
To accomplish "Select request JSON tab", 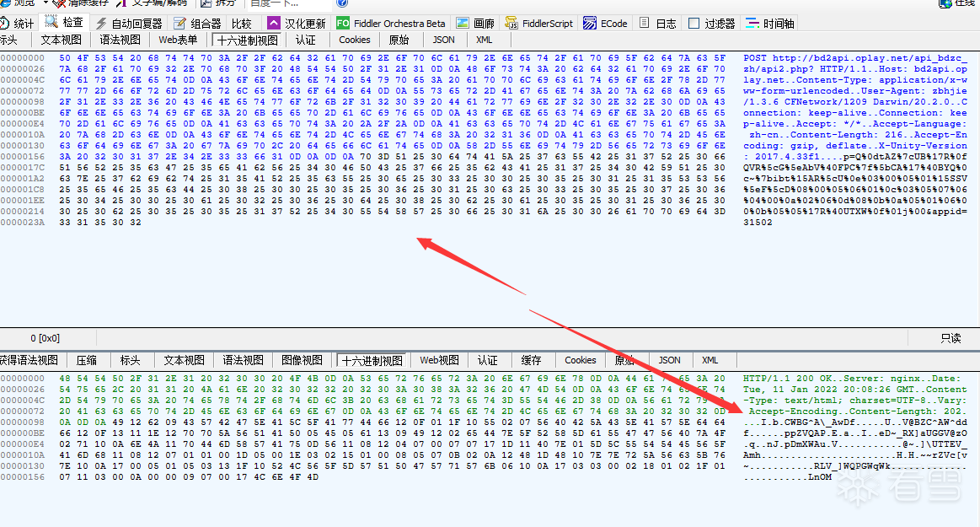I will 444,40.
